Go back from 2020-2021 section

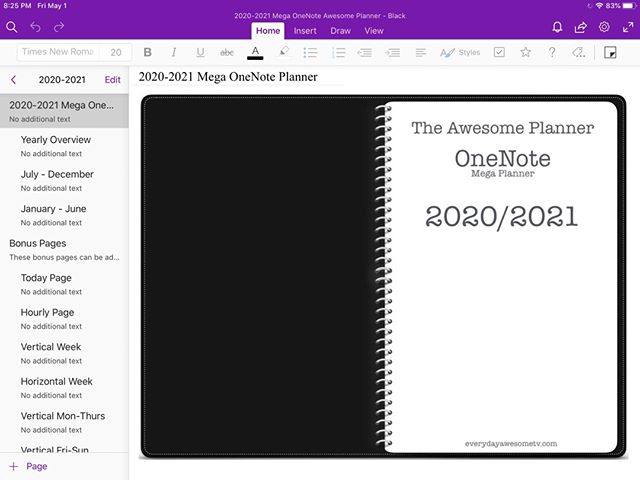click(x=13, y=80)
